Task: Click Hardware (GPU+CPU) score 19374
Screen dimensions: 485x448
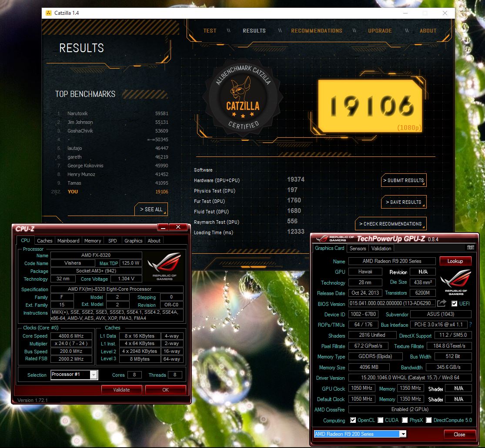Action: (x=296, y=179)
